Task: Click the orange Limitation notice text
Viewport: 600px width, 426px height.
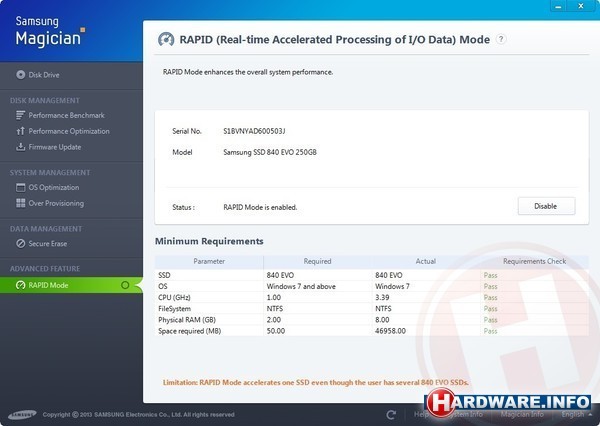Action: click(316, 382)
